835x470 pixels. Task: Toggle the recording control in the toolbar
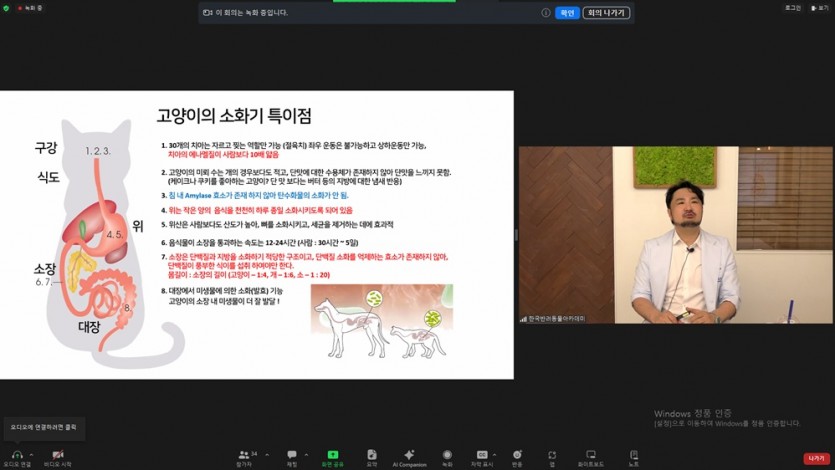(x=447, y=458)
